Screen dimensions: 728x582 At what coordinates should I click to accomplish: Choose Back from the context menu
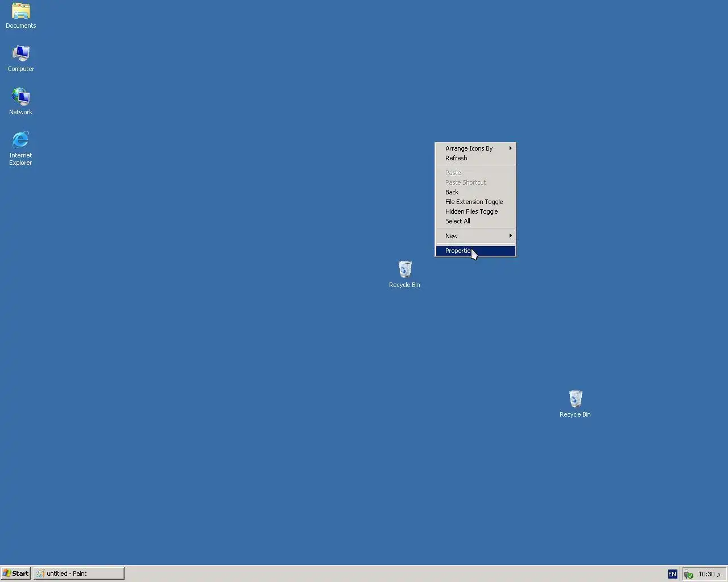point(475,192)
